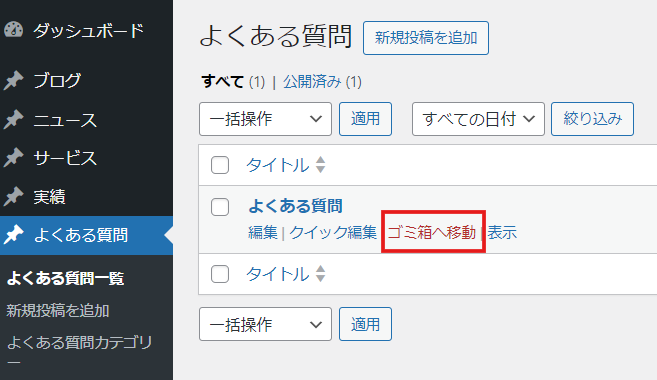Open the すべての日付 date filter dropdown

coord(478,119)
